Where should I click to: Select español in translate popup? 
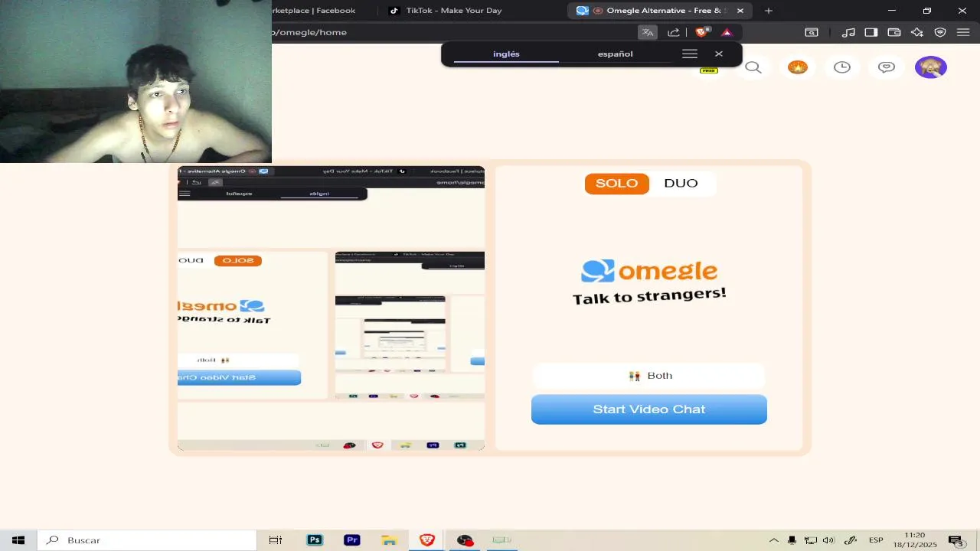point(616,54)
